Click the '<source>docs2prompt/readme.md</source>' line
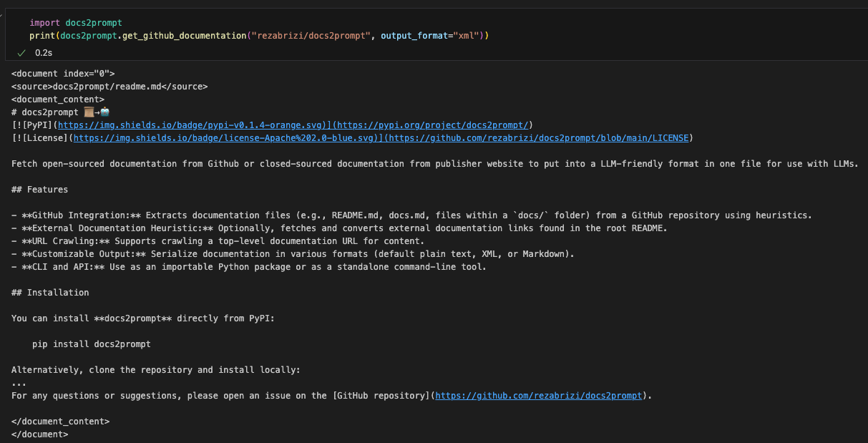Viewport: 868px width, 443px height. 109,87
